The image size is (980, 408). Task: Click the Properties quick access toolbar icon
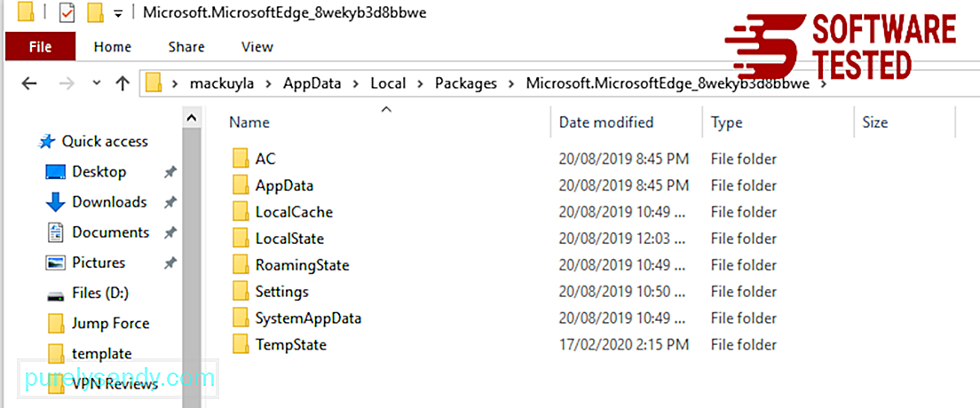pyautogui.click(x=67, y=12)
